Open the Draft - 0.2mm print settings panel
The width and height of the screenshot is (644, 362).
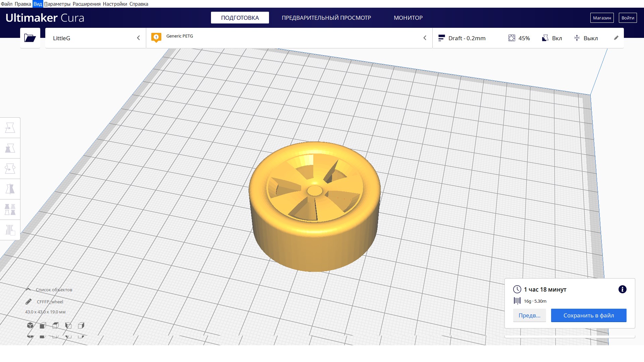point(466,38)
